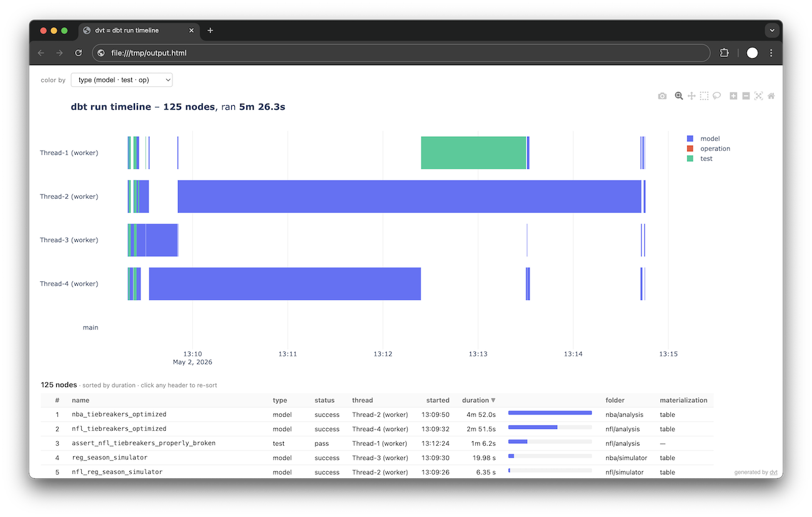This screenshot has width=812, height=517.
Task: Click the main axis label
Action: click(91, 328)
